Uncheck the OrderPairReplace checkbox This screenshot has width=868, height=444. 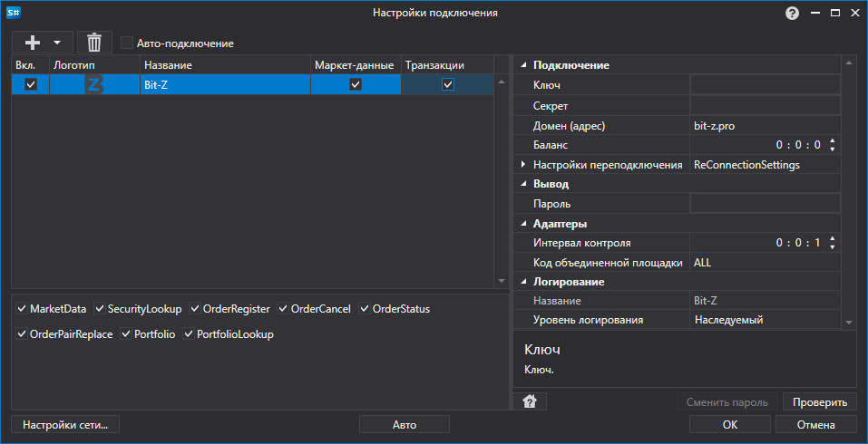[22, 334]
